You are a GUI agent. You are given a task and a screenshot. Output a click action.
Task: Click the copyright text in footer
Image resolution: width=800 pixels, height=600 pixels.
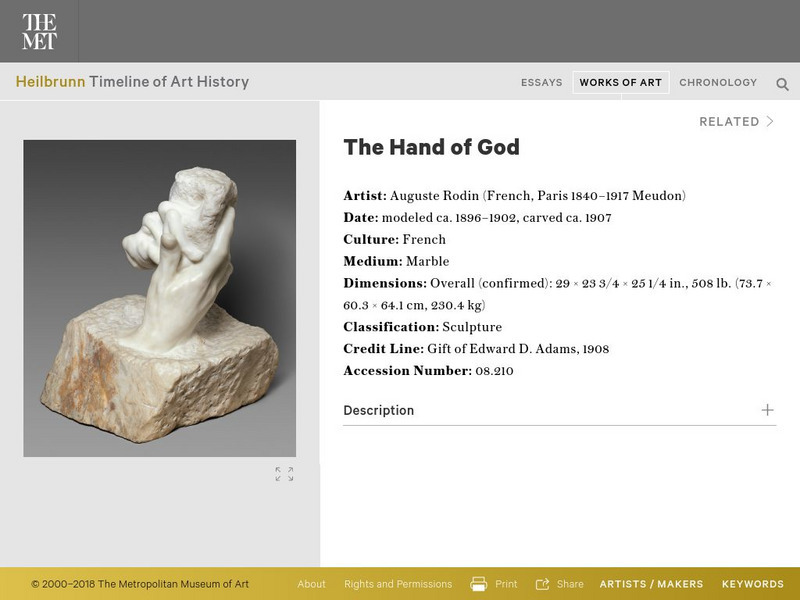[x=140, y=584]
